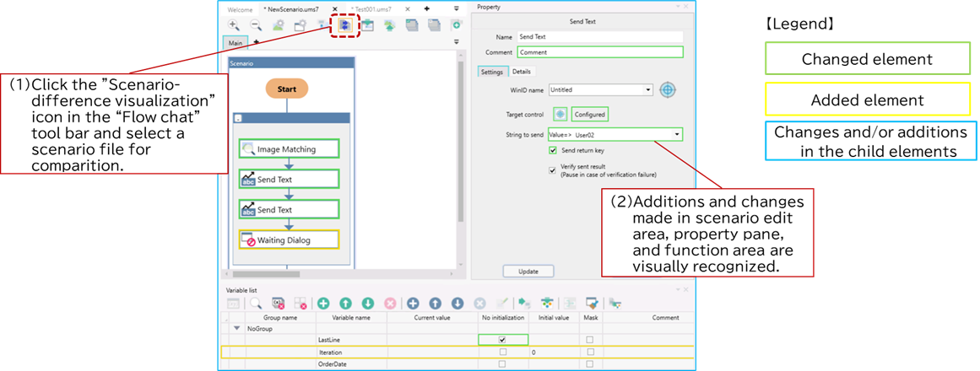This screenshot has height=371, width=980.
Task: Click the search magnifier in Variable list toolbar
Action: tap(255, 304)
